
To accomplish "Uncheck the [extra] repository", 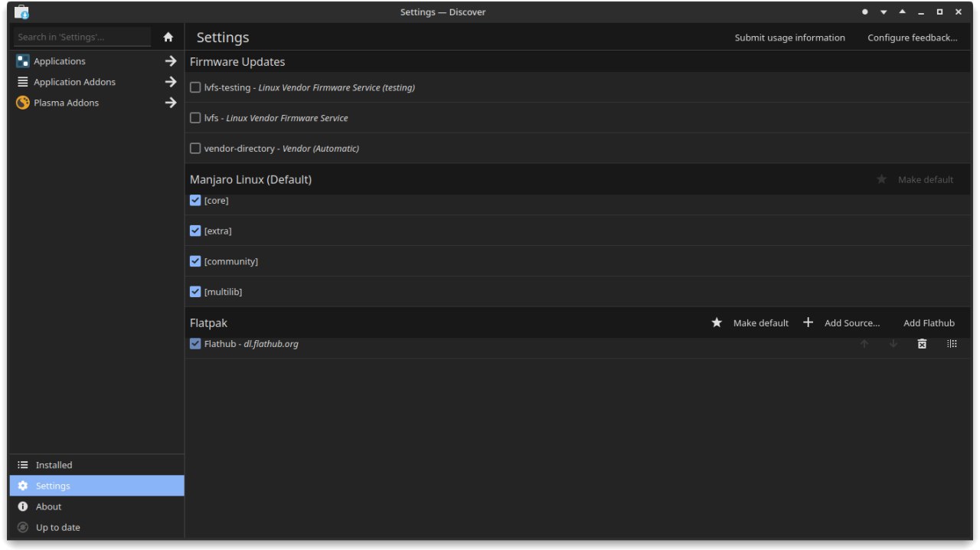I will pyautogui.click(x=195, y=231).
